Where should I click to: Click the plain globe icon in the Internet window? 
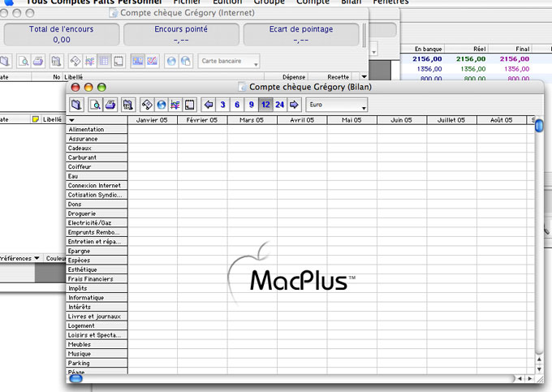point(171,61)
